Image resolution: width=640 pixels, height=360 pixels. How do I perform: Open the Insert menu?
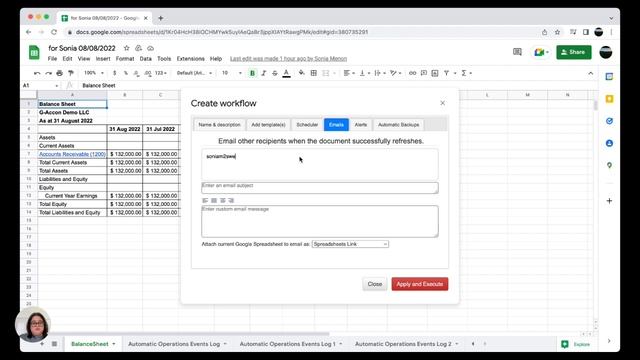[103, 59]
